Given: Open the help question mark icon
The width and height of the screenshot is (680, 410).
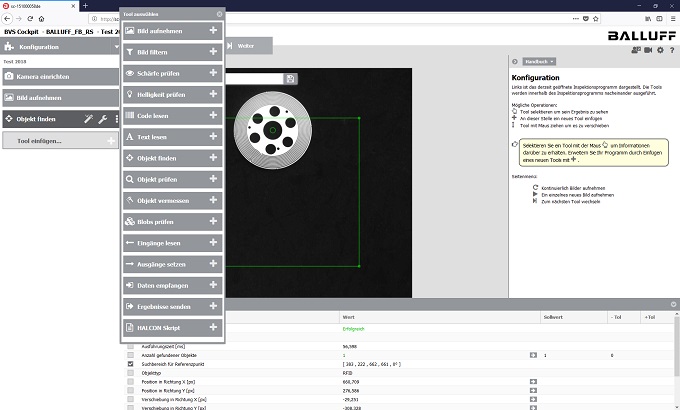Looking at the screenshot, I should [671, 50].
